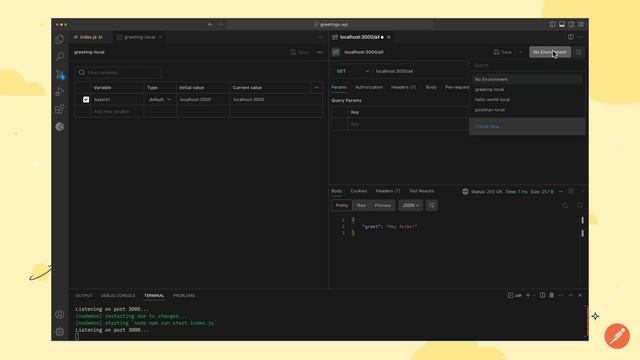Open the Postman extension in activity bar
The width and height of the screenshot is (640, 360).
(60, 127)
